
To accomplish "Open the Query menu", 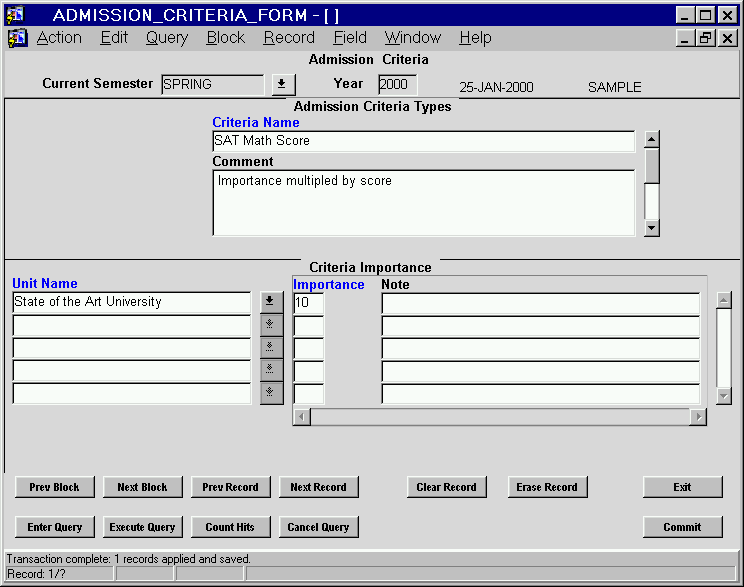I will click(x=167, y=37).
